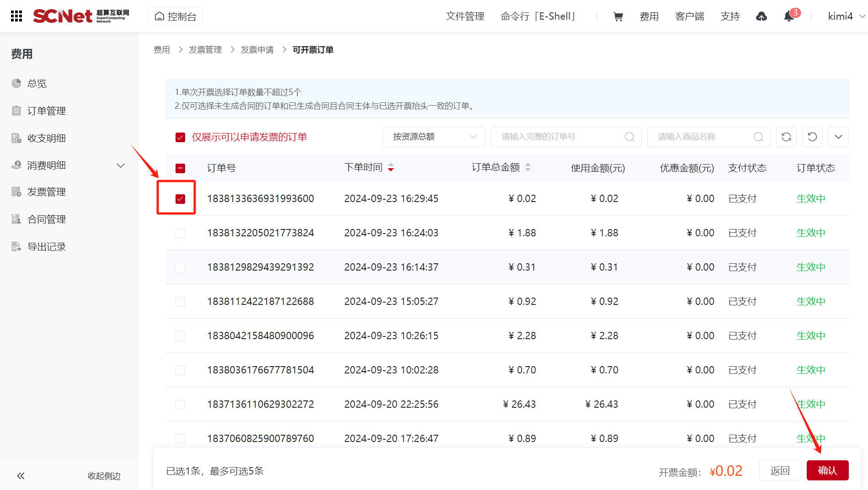Click the shopping cart icon
Image resolution: width=868 pixels, height=490 pixels.
tap(618, 16)
